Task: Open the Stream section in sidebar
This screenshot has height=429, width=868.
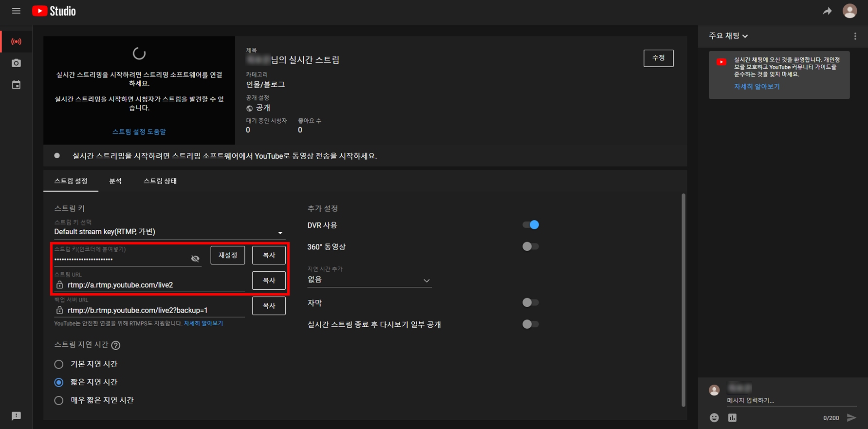Action: (x=16, y=41)
